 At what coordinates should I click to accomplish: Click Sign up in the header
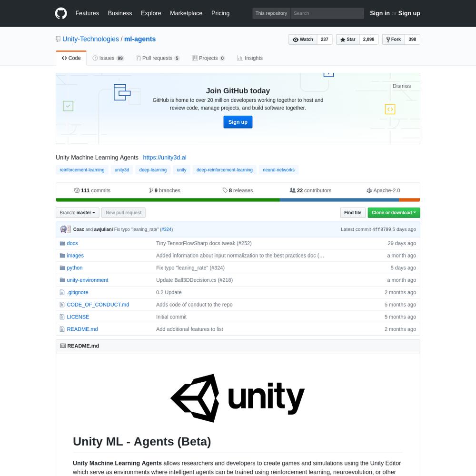pyautogui.click(x=409, y=13)
